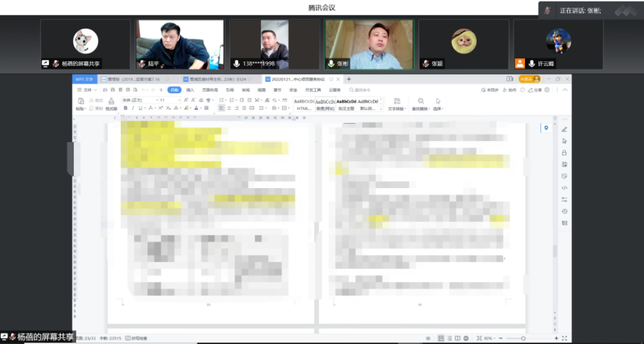Switch to the 插入 ribbon tab

(190, 90)
